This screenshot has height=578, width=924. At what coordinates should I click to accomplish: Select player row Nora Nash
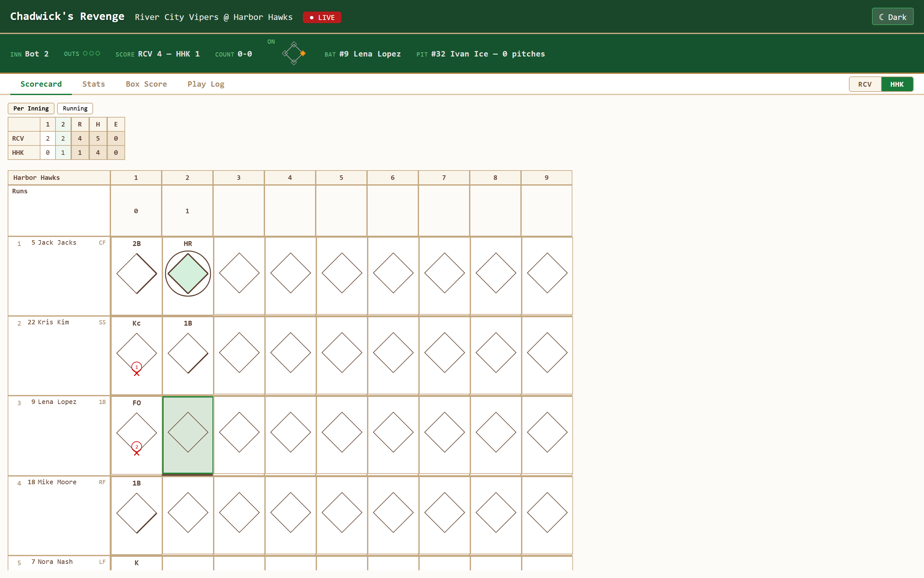click(59, 563)
